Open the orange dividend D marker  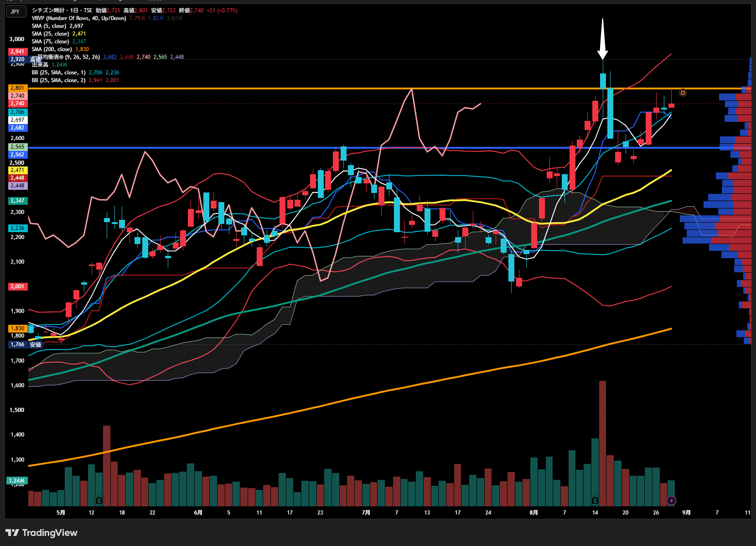pyautogui.click(x=683, y=93)
